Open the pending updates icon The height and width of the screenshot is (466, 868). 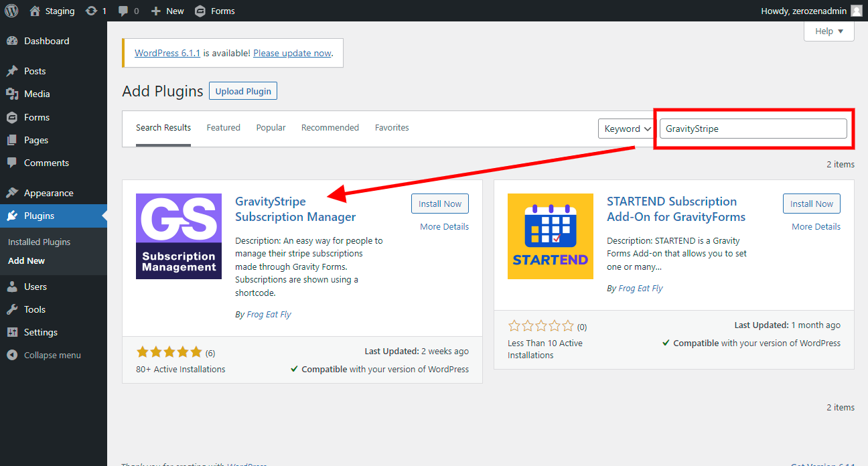pyautogui.click(x=96, y=11)
